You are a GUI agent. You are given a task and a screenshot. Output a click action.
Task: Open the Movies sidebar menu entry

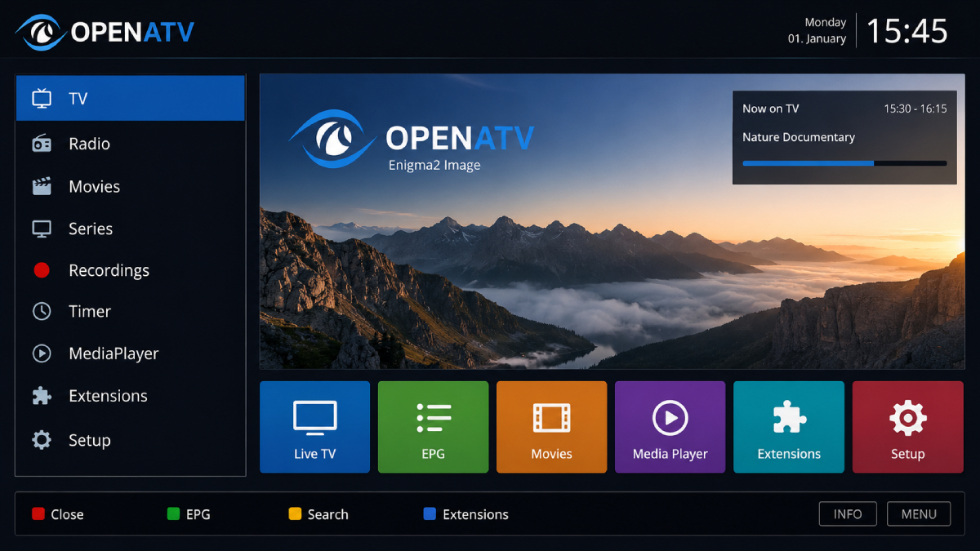[x=131, y=186]
